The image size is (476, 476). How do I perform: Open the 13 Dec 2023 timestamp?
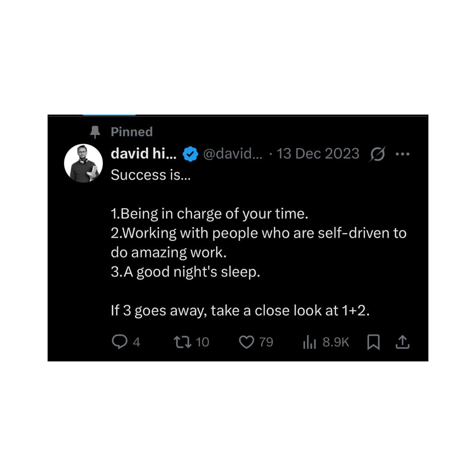(318, 154)
